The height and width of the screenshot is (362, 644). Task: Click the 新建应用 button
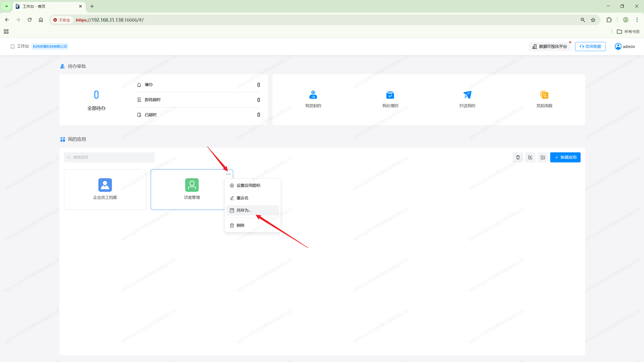tap(565, 157)
